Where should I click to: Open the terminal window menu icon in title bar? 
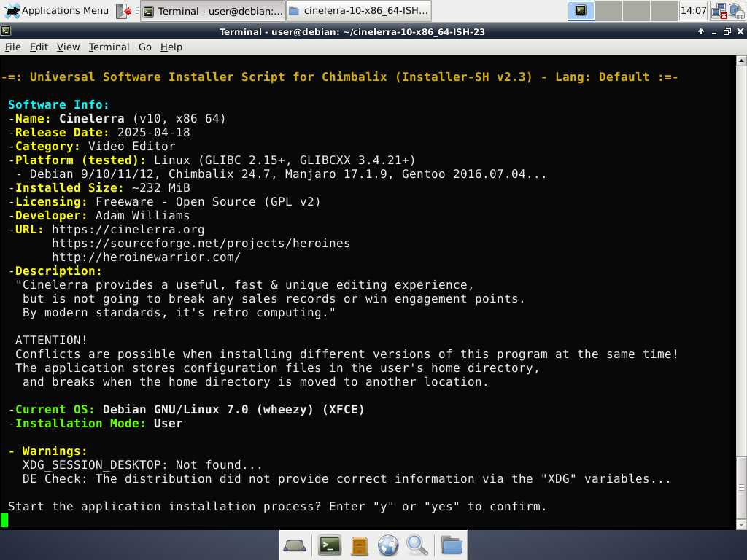pyautogui.click(x=6, y=31)
